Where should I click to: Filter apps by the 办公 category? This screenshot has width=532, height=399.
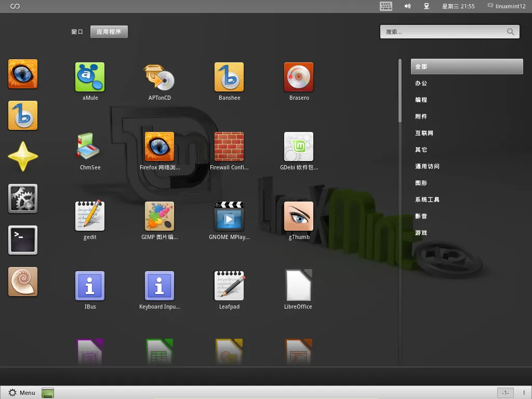(421, 83)
